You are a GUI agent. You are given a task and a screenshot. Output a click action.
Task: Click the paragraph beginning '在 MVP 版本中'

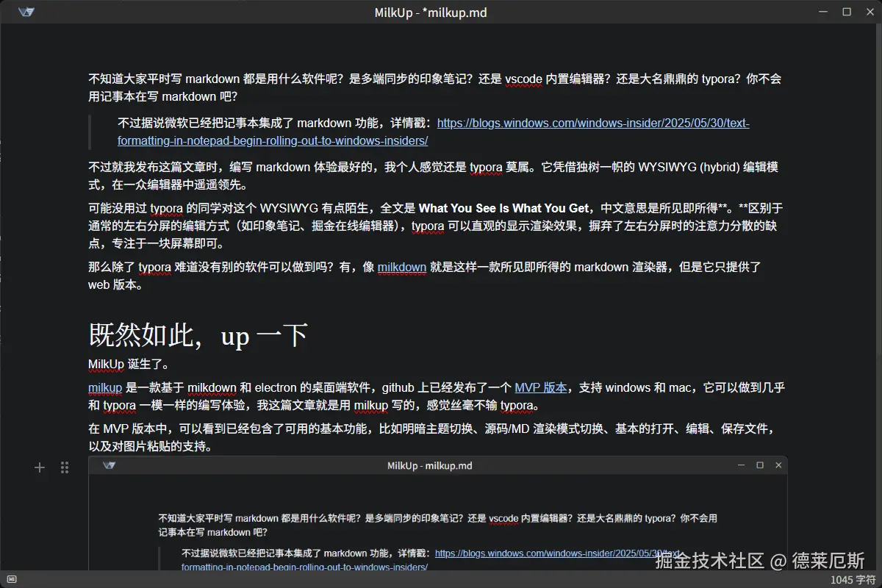pos(434,437)
